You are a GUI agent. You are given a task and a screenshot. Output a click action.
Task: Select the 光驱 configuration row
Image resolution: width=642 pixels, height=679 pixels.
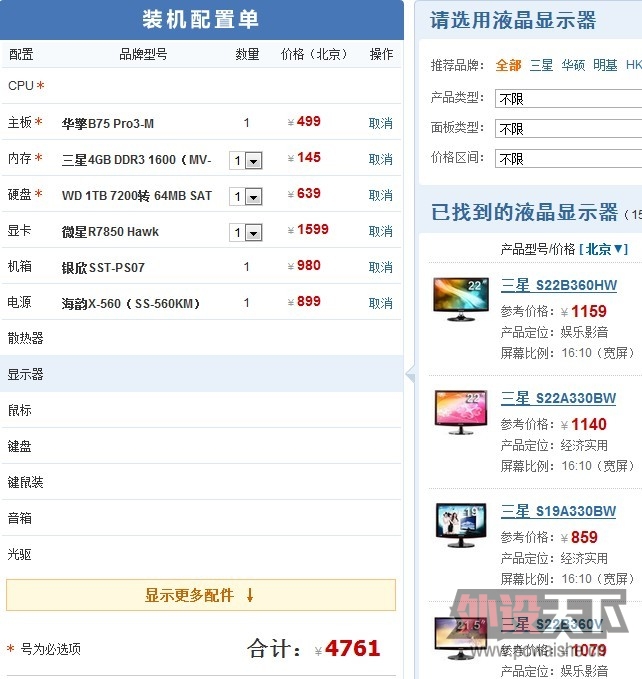202,553
